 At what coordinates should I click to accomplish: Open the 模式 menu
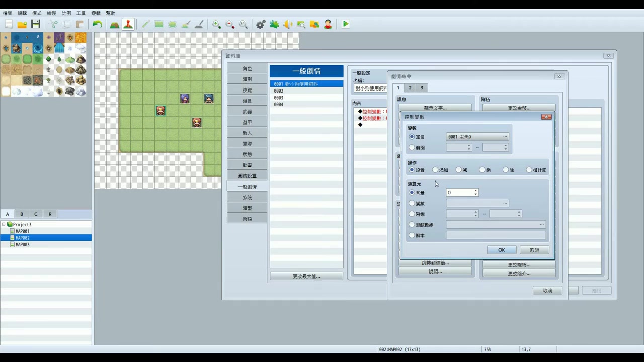point(37,13)
